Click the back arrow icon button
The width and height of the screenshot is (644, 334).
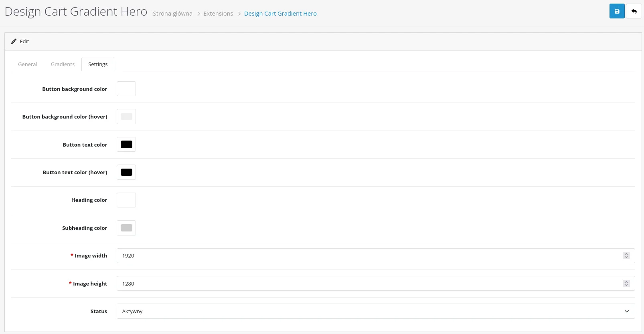[x=634, y=11]
